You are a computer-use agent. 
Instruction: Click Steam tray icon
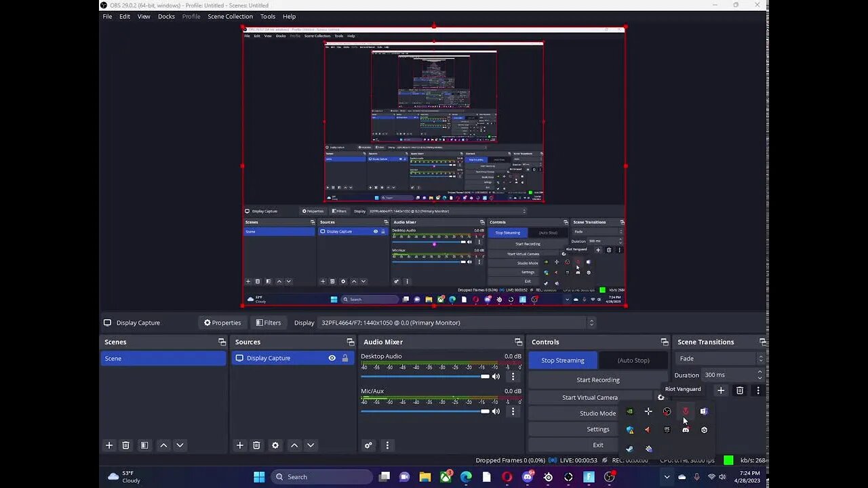click(630, 449)
